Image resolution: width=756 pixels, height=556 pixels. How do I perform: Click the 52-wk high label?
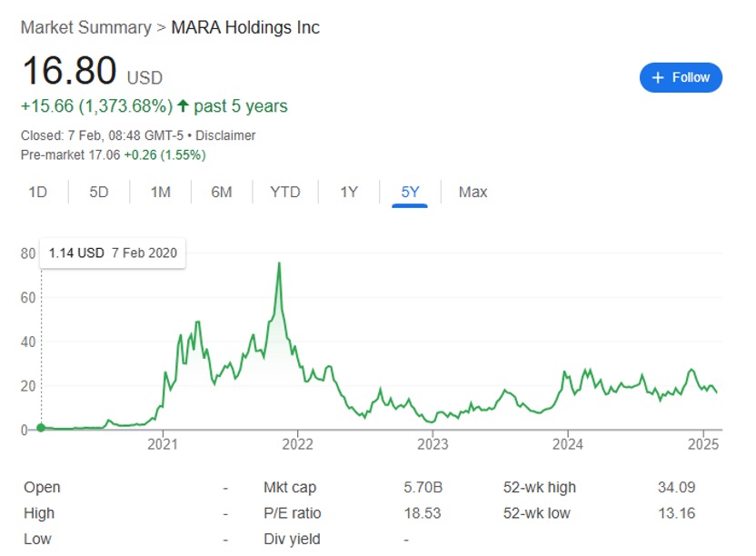pos(540,487)
